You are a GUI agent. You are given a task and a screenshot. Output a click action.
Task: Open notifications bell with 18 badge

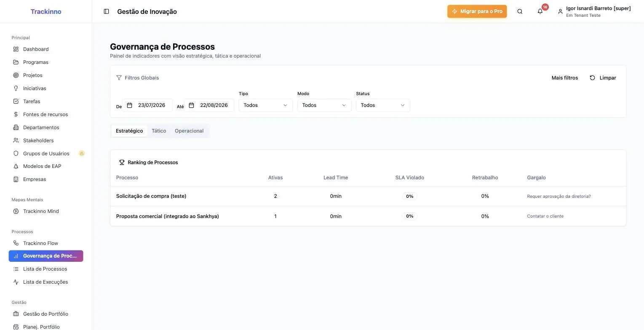coord(540,11)
